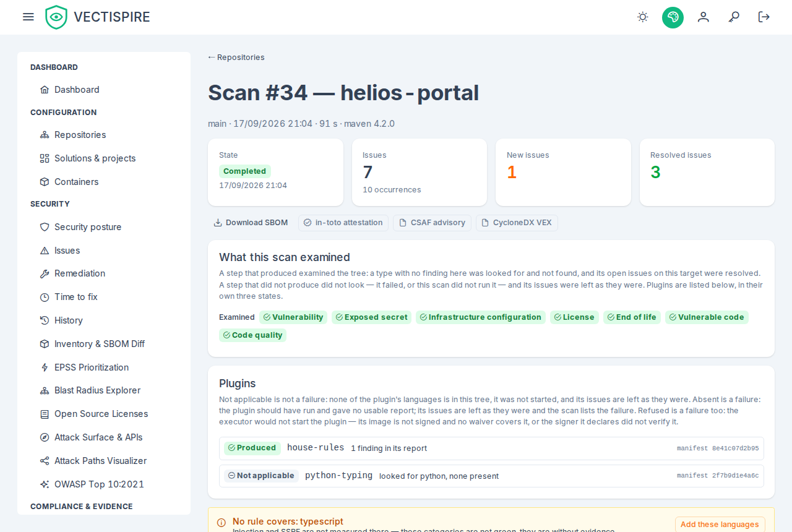This screenshot has width=792, height=532.
Task: Toggle light mode sun icon
Action: [x=643, y=17]
